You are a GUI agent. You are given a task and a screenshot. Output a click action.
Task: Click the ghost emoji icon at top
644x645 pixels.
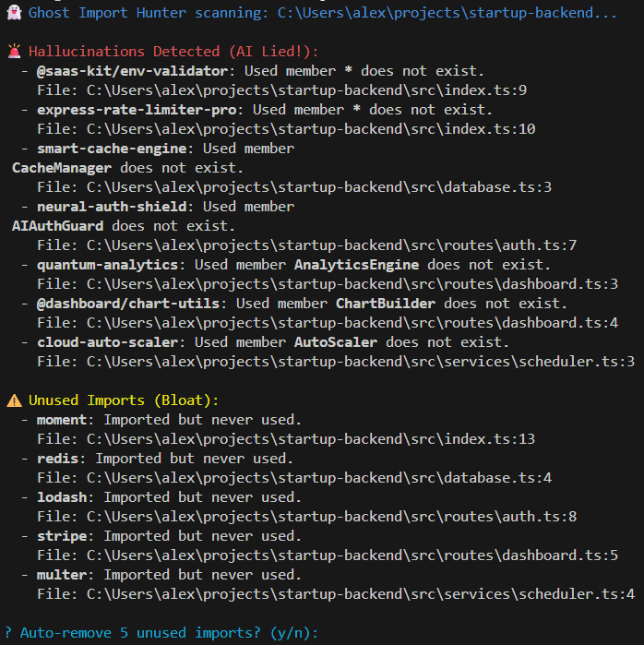pyautogui.click(x=14, y=13)
